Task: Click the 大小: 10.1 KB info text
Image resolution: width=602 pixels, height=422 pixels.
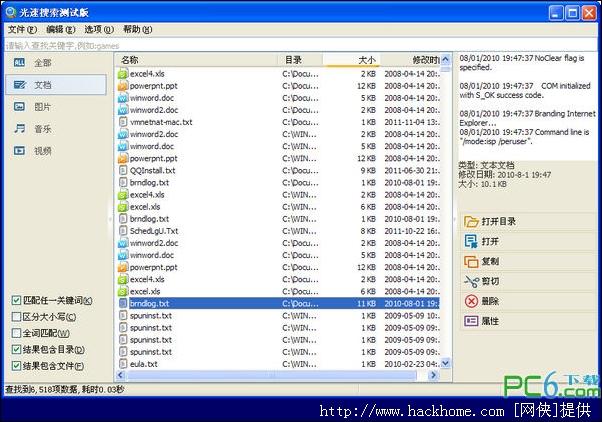Action: pyautogui.click(x=482, y=184)
